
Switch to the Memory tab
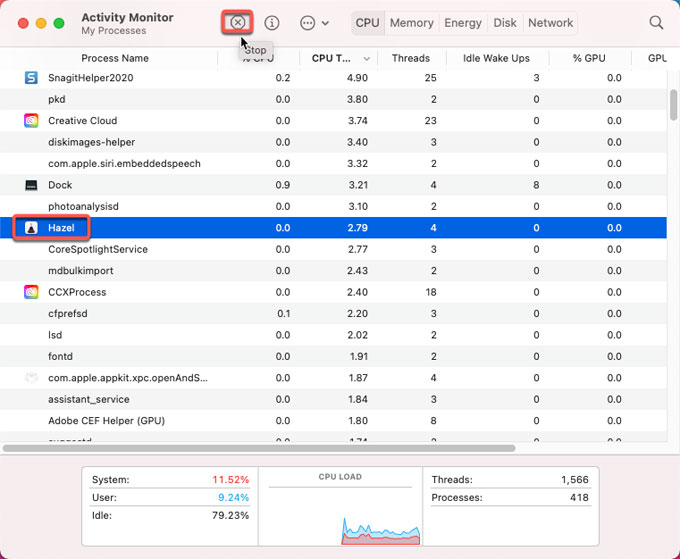(x=412, y=23)
